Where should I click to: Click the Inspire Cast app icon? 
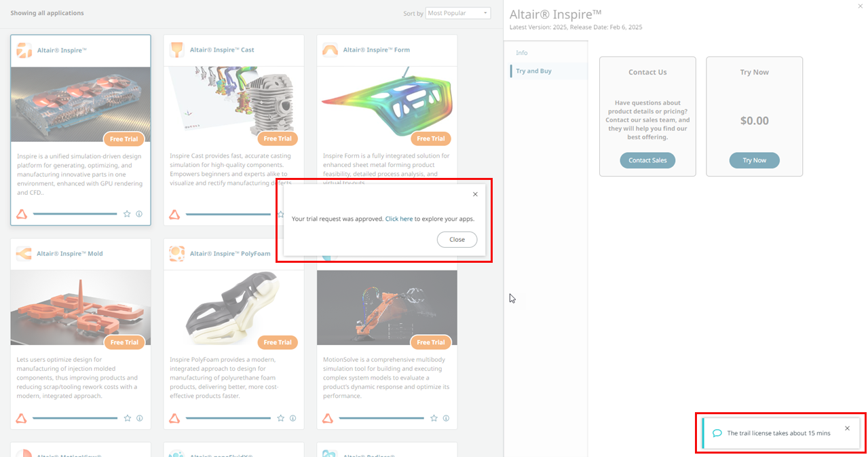(177, 50)
